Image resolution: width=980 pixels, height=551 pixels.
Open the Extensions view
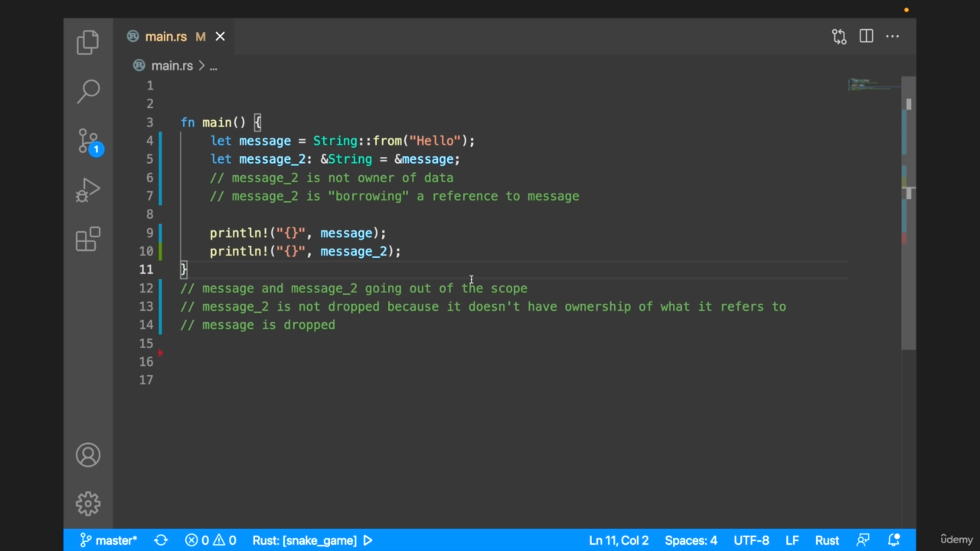pyautogui.click(x=88, y=240)
